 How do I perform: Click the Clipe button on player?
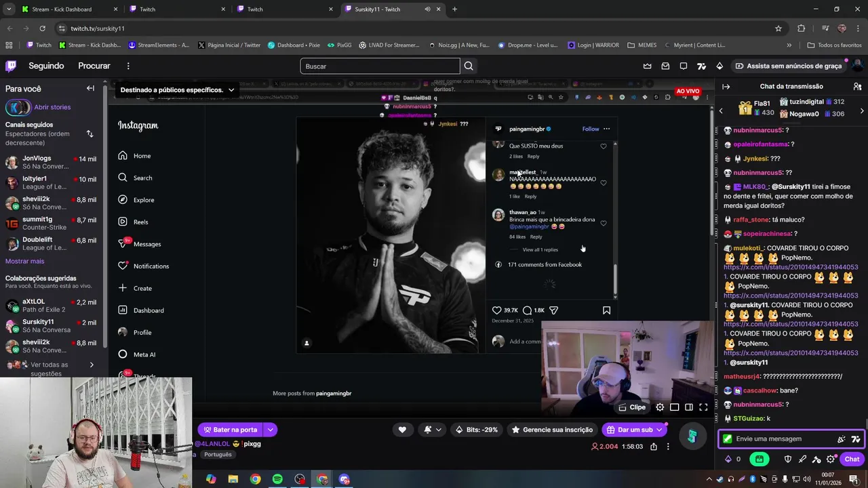(632, 407)
